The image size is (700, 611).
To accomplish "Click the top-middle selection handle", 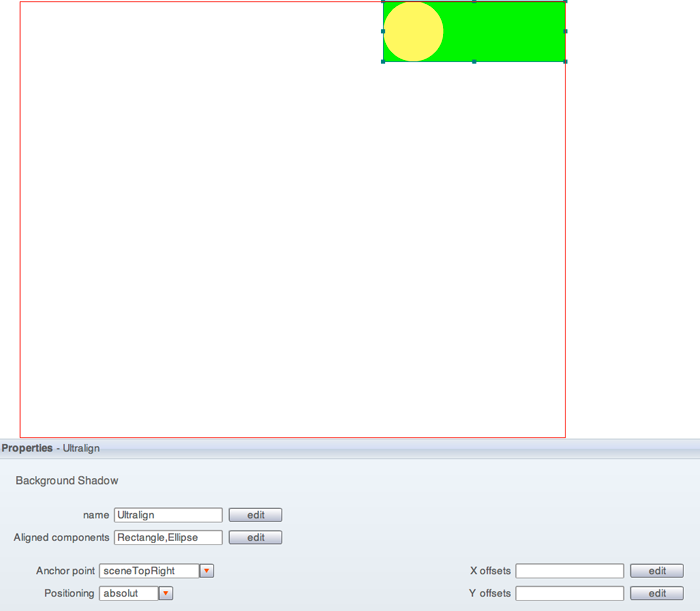I will [x=474, y=2].
